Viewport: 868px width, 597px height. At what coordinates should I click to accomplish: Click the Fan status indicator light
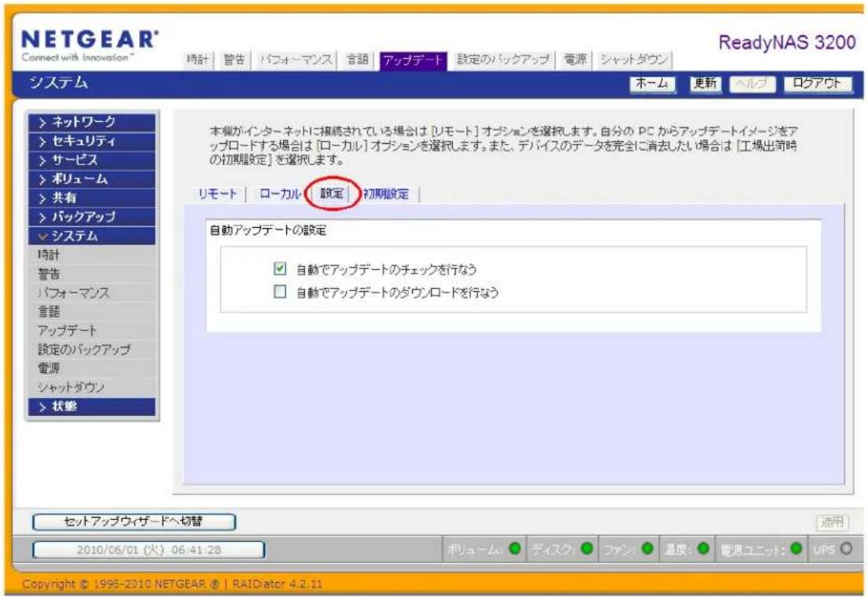point(648,549)
